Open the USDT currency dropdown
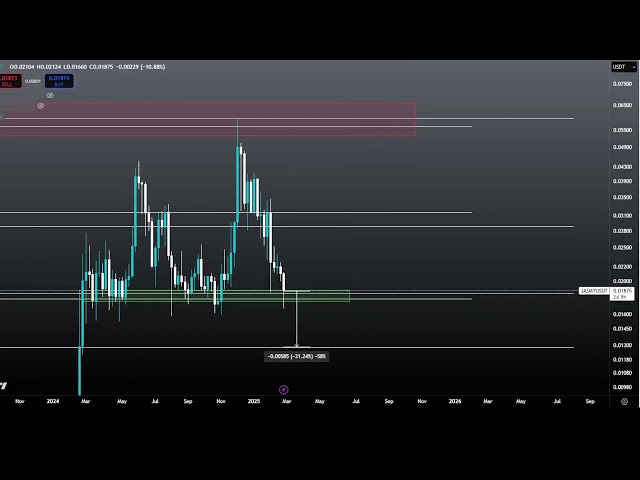640x480 pixels. pyautogui.click(x=623, y=67)
